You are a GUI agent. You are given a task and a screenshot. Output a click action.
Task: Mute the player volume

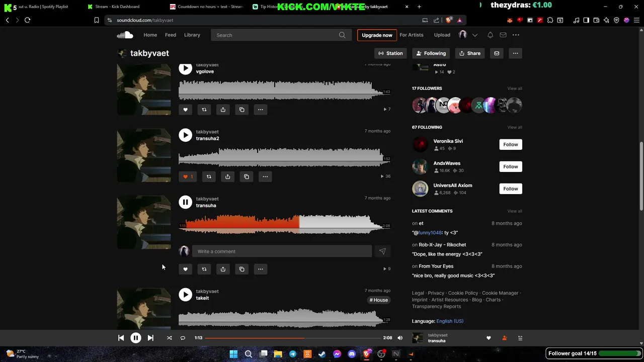[x=400, y=338]
